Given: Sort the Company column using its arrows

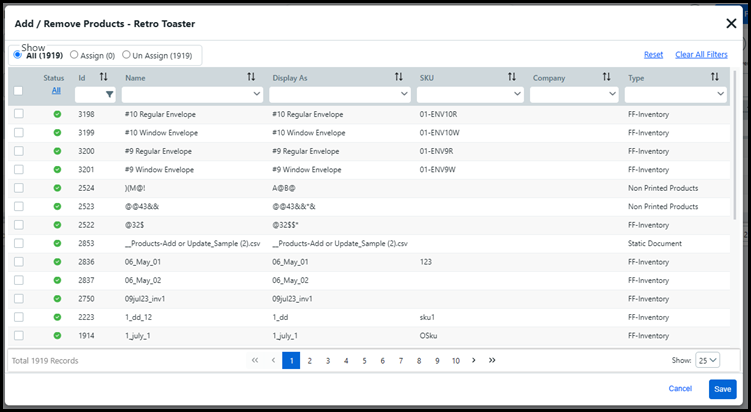Looking at the screenshot, I should pos(606,77).
